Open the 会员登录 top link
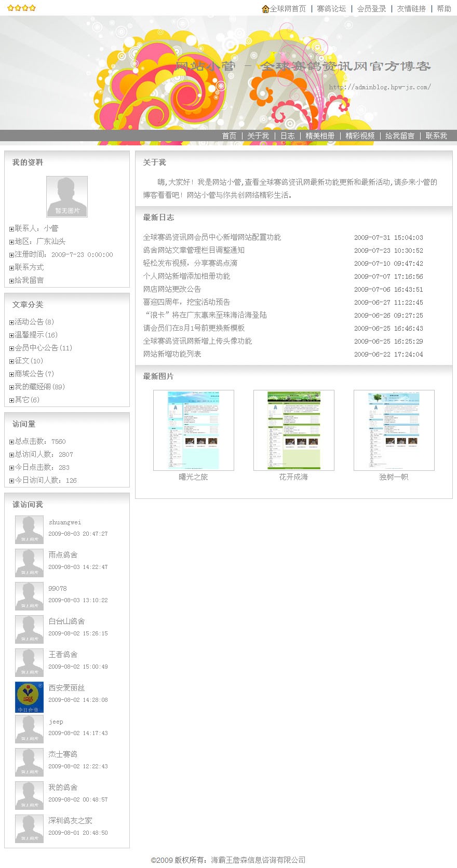Image resolution: width=457 pixels, height=868 pixels. click(371, 9)
